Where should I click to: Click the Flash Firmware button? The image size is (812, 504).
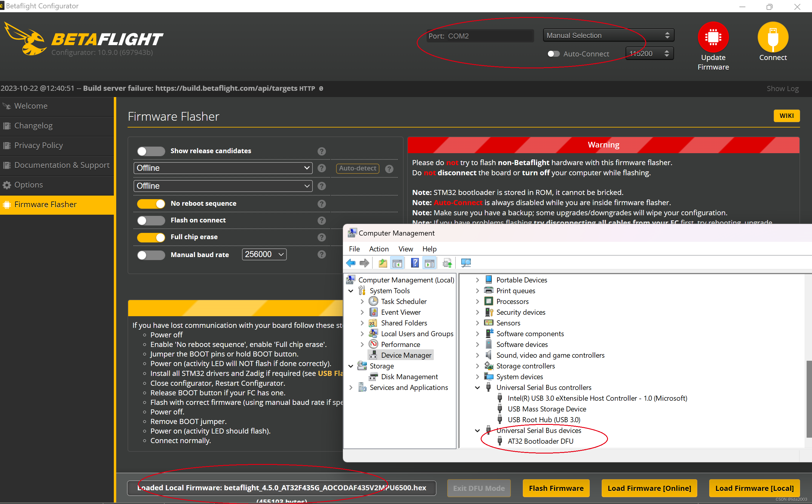556,488
